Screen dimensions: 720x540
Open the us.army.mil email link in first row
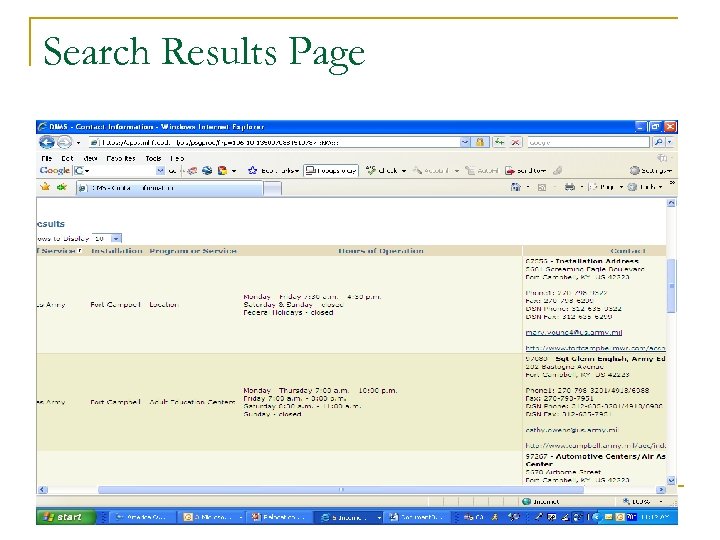pos(574,332)
